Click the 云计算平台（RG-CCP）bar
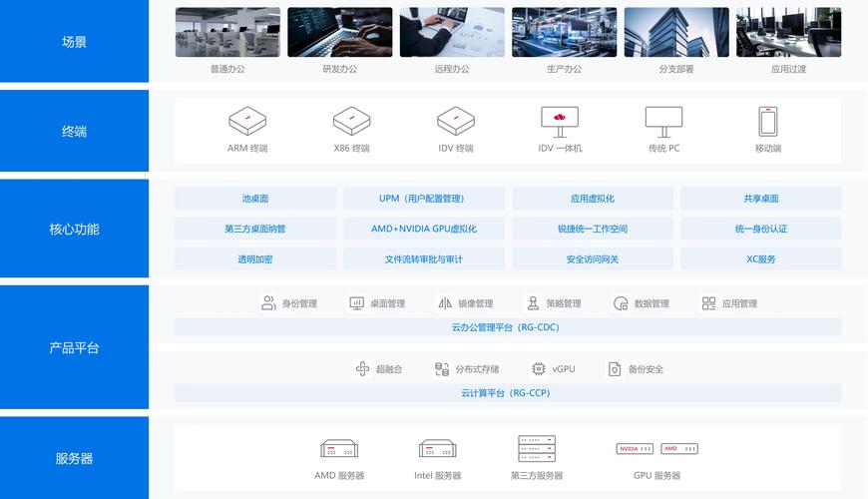The image size is (868, 499). point(508,392)
